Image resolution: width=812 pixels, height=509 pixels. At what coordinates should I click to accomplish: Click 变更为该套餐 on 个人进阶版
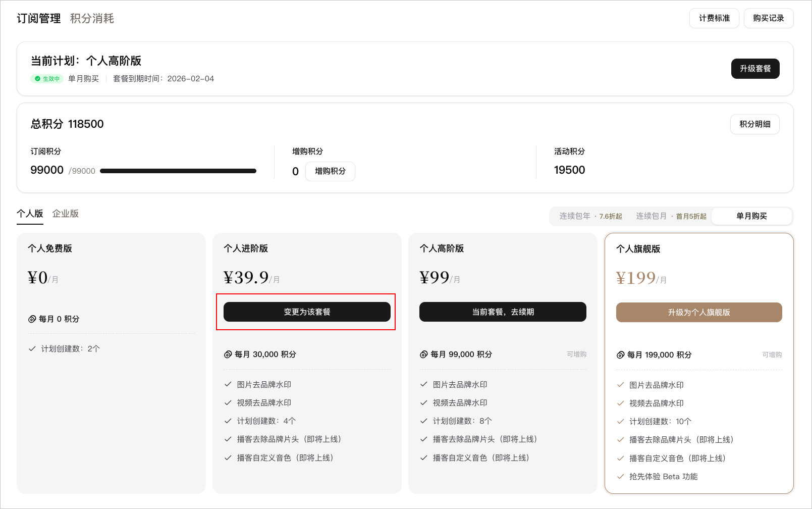click(x=307, y=312)
